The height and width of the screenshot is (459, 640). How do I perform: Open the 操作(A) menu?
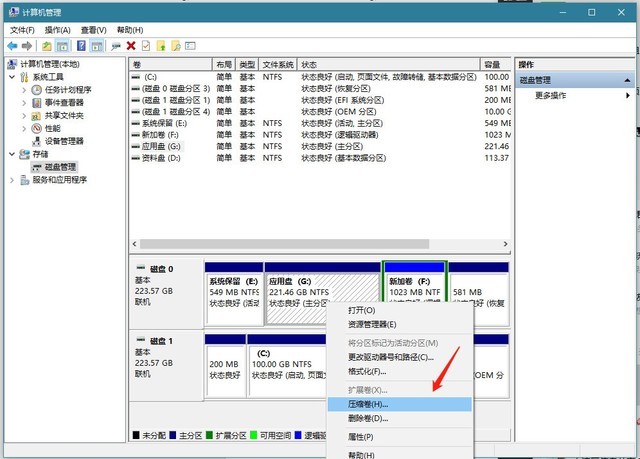(x=58, y=30)
